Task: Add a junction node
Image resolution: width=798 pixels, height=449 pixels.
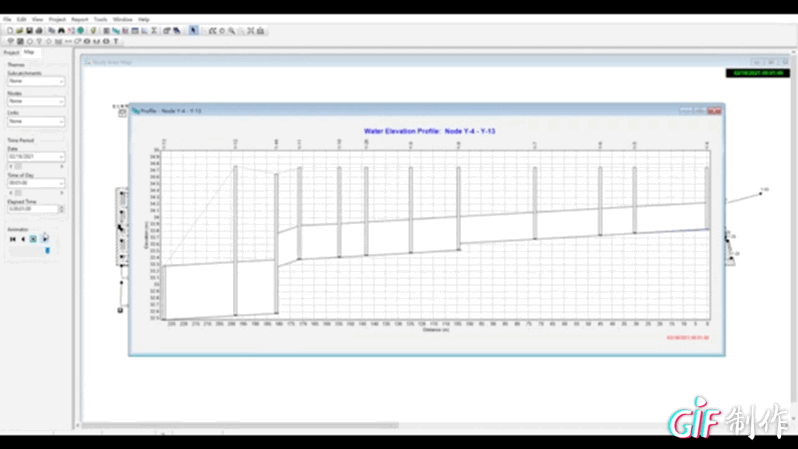Action: point(30,41)
